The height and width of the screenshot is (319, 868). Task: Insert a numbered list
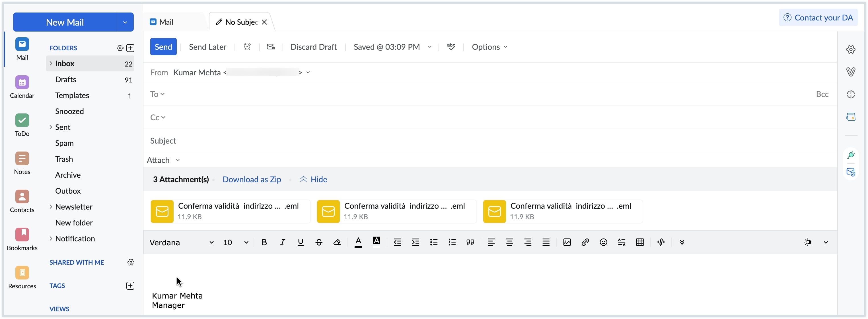pos(452,242)
